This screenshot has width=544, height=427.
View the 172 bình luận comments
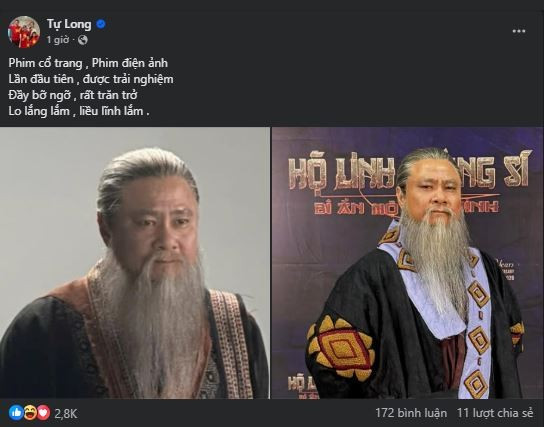click(x=411, y=413)
